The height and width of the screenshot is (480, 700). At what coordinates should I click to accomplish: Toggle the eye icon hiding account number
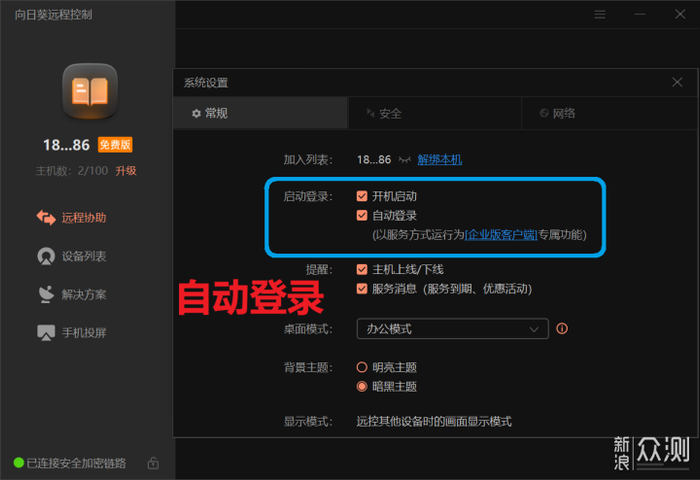(x=404, y=159)
